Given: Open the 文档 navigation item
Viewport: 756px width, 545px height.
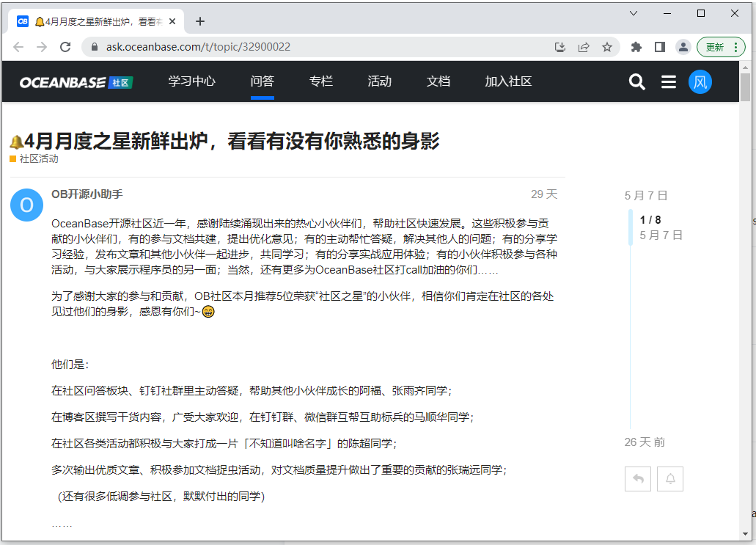Looking at the screenshot, I should [438, 81].
